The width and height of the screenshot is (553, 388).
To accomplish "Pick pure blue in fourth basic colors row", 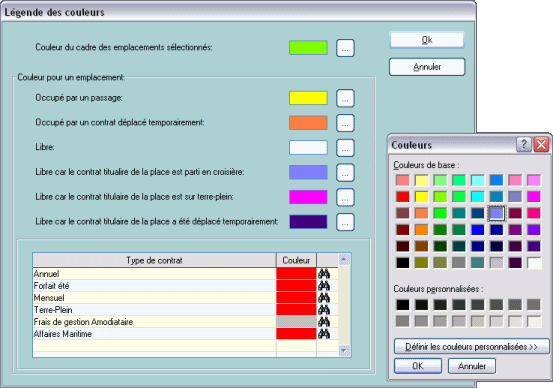I will 478,230.
